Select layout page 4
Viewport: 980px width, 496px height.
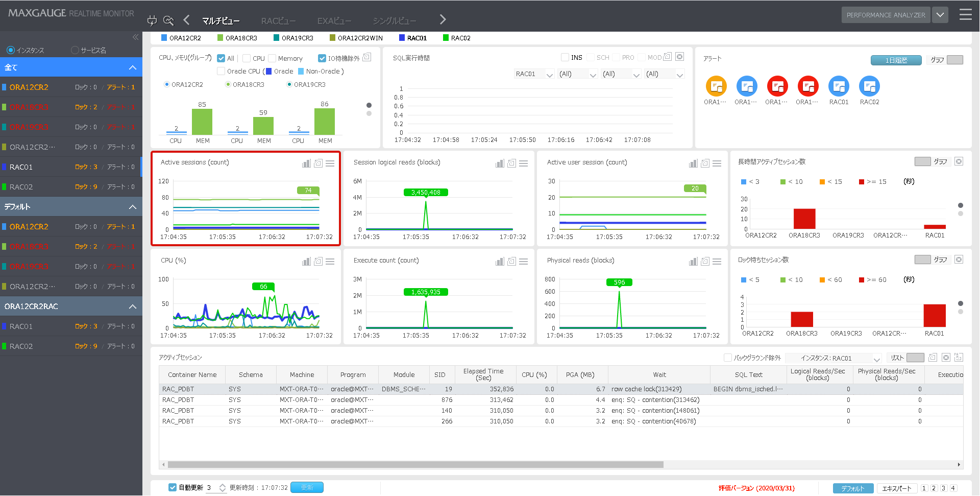click(x=952, y=488)
